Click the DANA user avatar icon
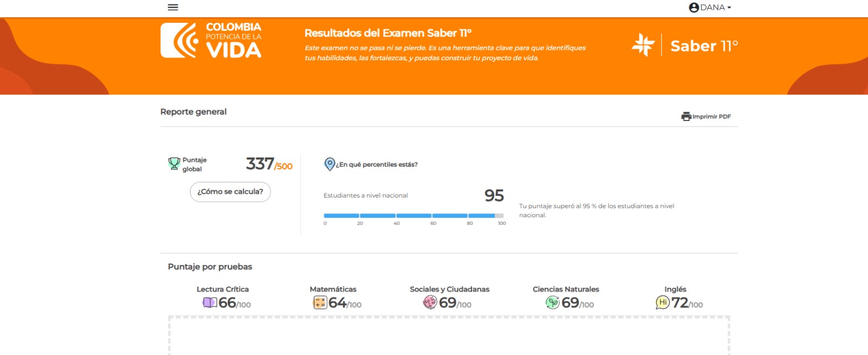This screenshot has width=868, height=355. coord(694,8)
